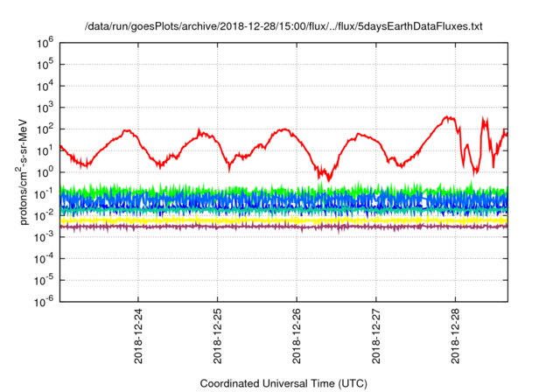Click the 10^-4 y-axis tick label
Image resolution: width=560 pixels, height=392 pixels.
tap(45, 259)
